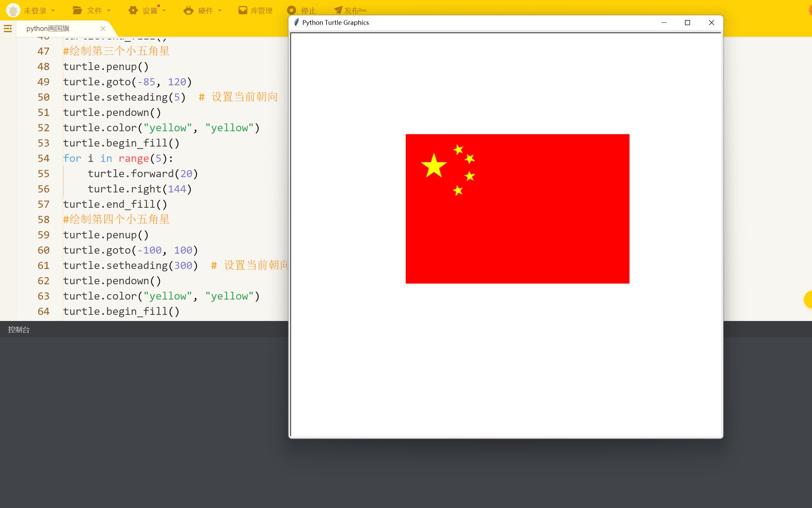Click the 硬件 robot icon
The image size is (812, 508).
[x=189, y=11]
